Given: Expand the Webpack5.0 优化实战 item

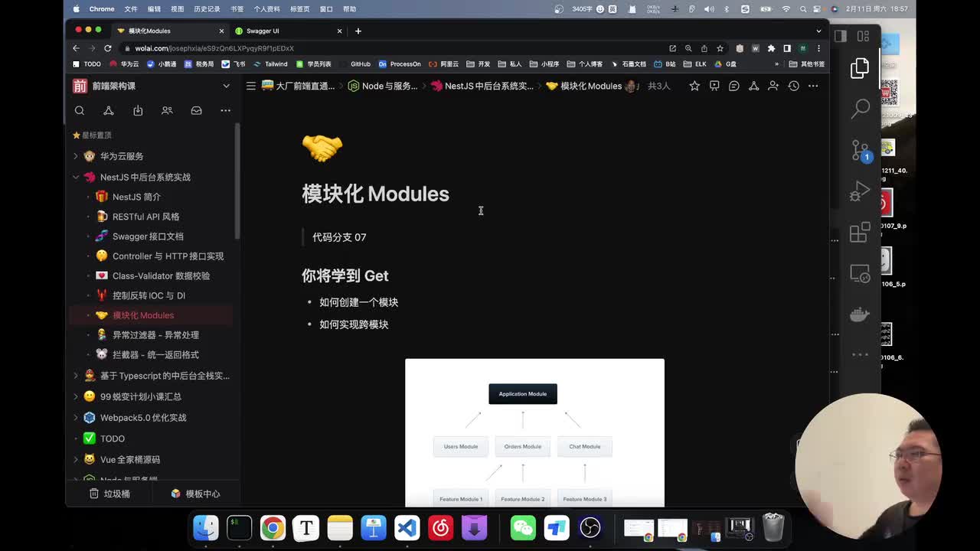Looking at the screenshot, I should pyautogui.click(x=75, y=418).
